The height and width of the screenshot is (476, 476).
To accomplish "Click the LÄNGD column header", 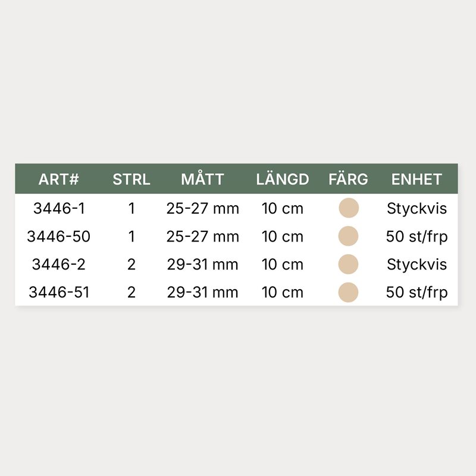I will coord(283,179).
